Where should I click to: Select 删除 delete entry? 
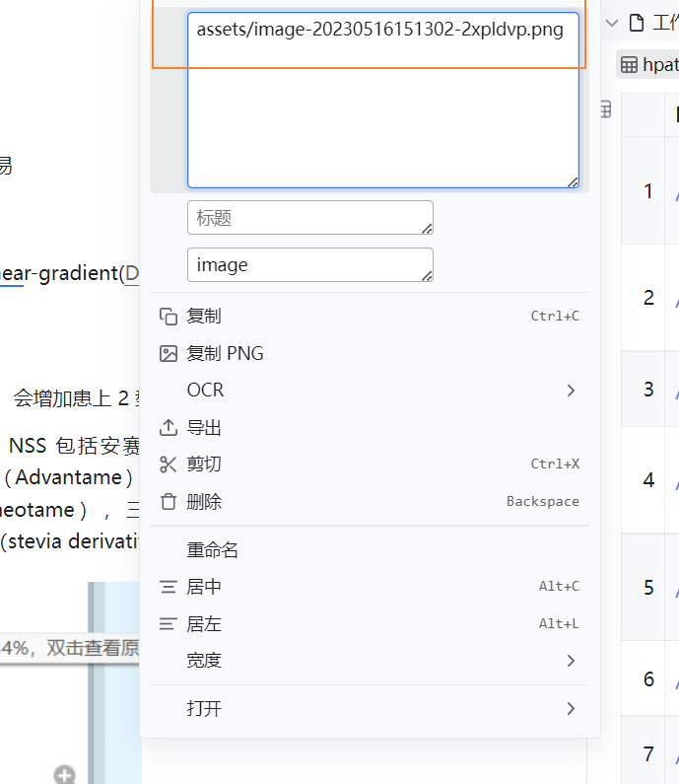coord(370,502)
